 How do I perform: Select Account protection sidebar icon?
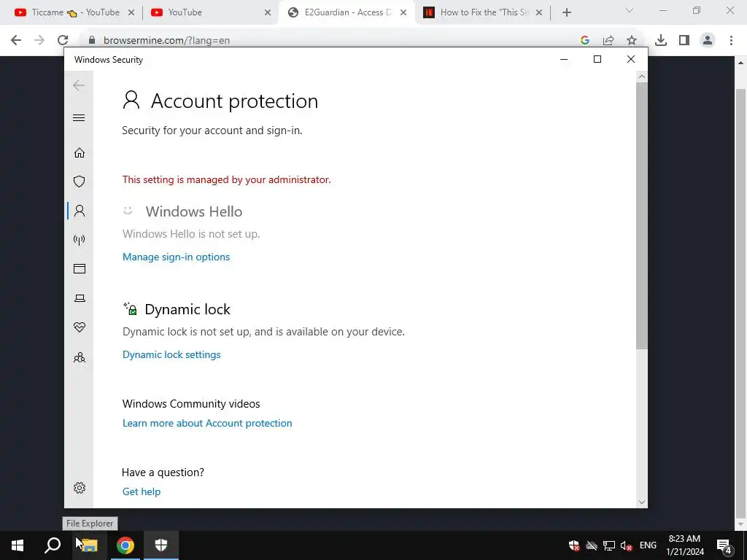coord(79,211)
